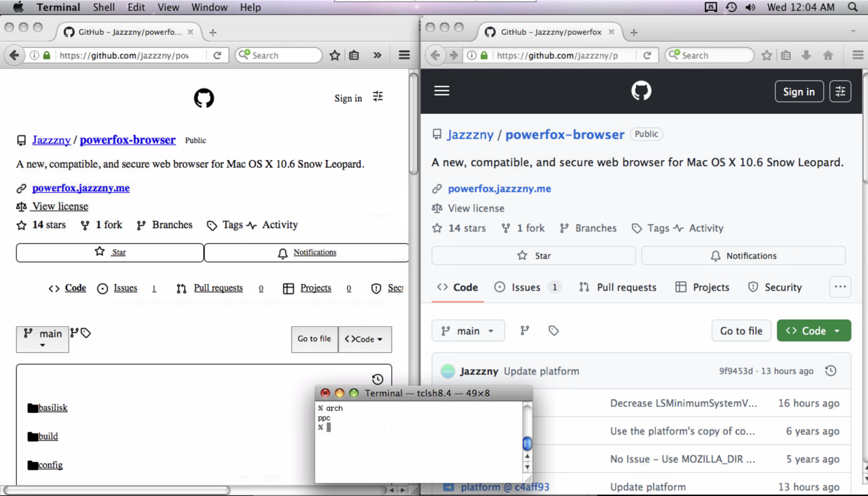Open the Shell menu in the menu bar
This screenshot has height=496, width=868.
[x=104, y=7]
